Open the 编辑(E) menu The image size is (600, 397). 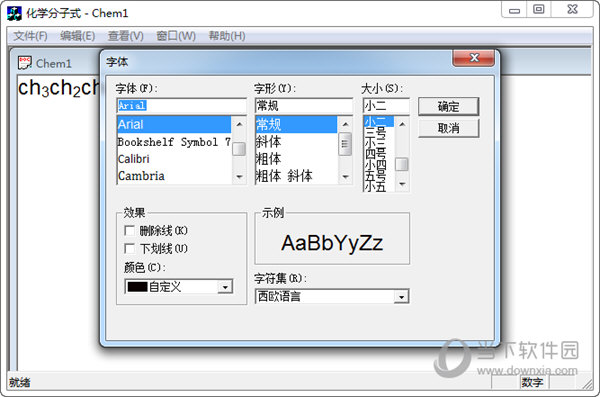click(x=77, y=36)
